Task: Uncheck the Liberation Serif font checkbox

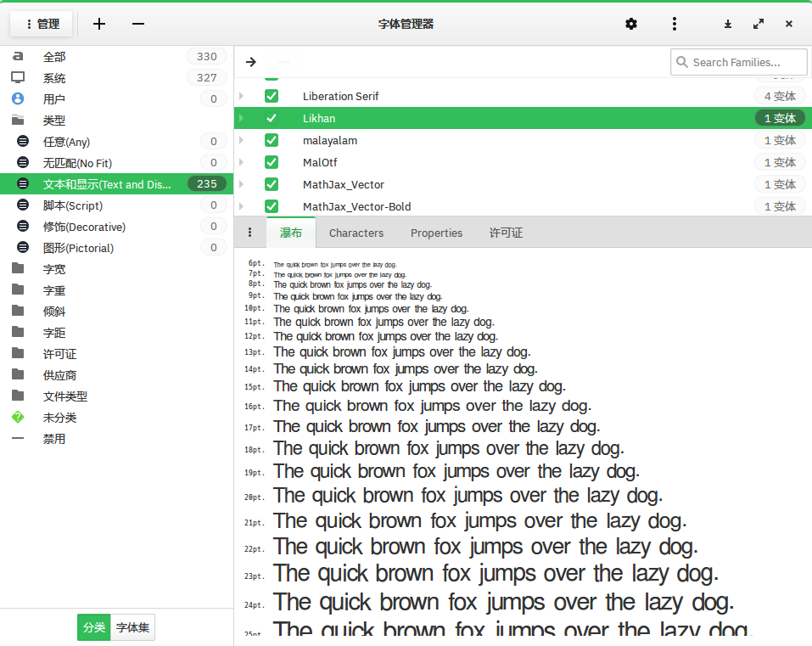Action: [x=272, y=97]
